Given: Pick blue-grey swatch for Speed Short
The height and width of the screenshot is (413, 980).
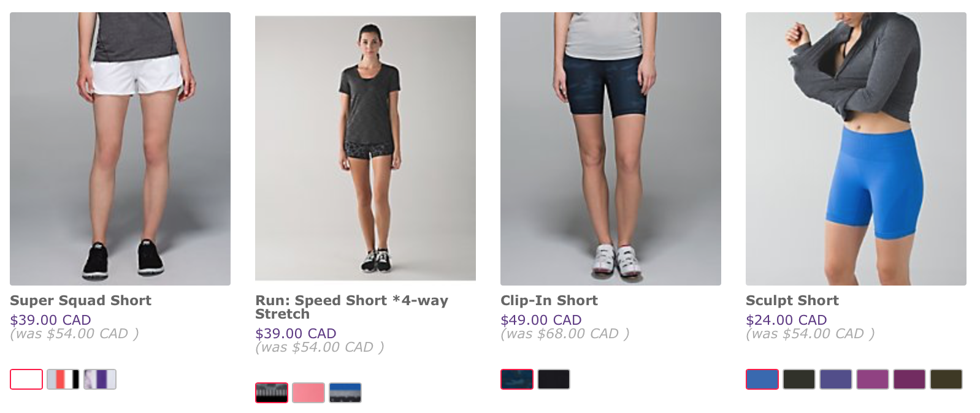Looking at the screenshot, I should tap(345, 393).
